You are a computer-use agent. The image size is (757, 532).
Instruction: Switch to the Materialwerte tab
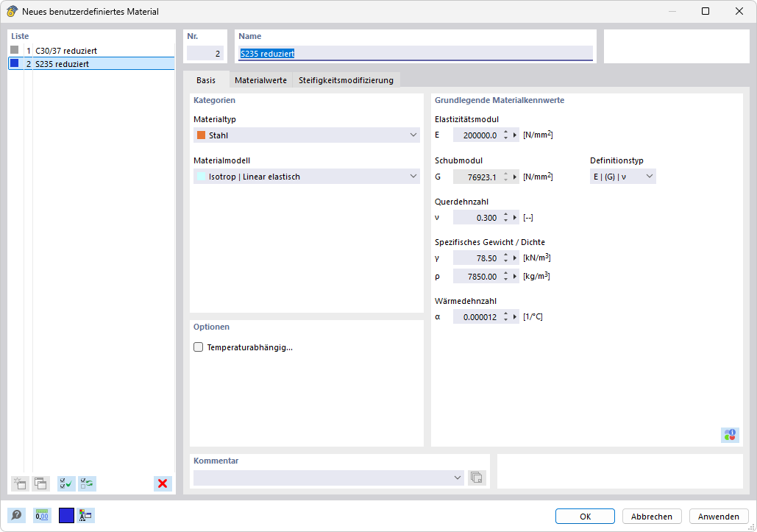260,80
